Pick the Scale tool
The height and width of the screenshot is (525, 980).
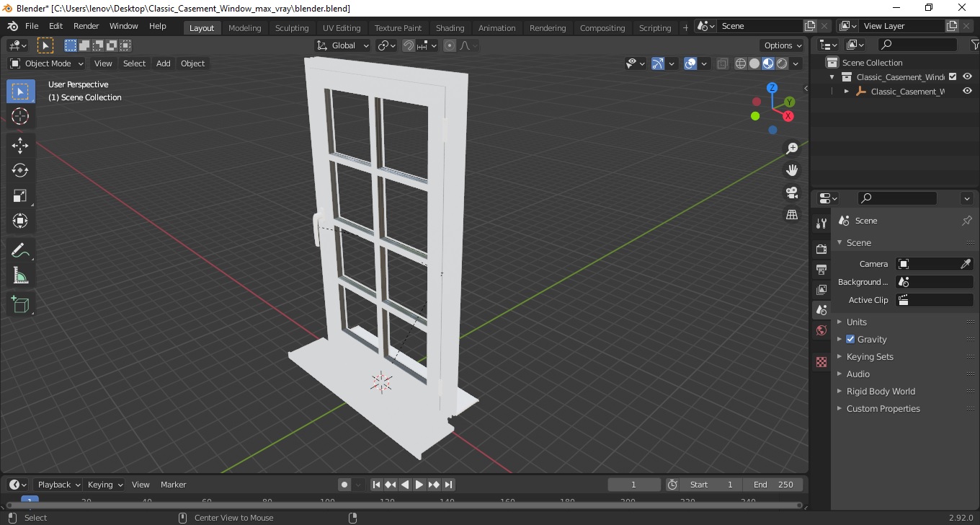[20, 195]
